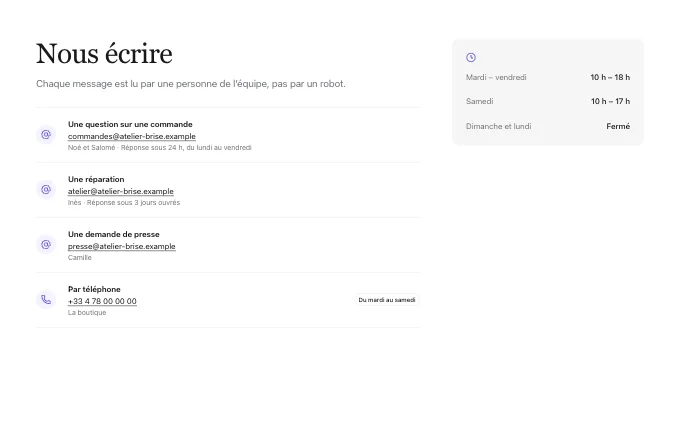
Task: Click the at-sign icon beside Une réparation
Action: point(46,190)
